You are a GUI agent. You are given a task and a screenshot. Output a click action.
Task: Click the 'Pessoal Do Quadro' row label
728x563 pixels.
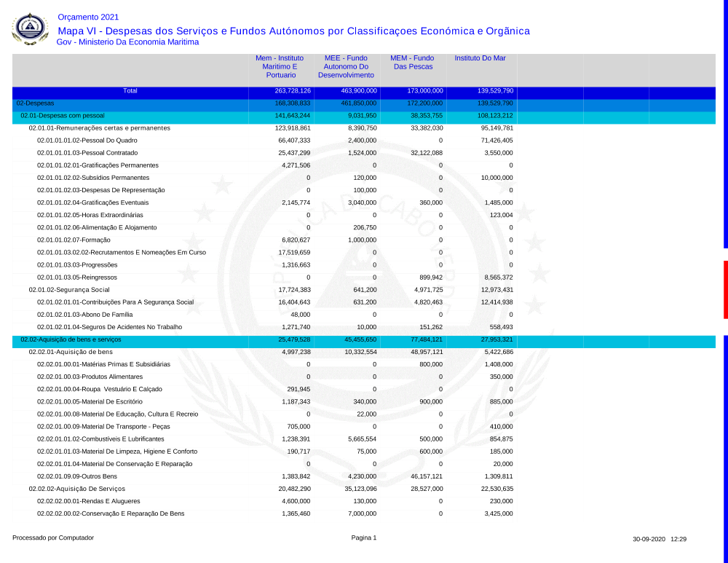click(x=98, y=141)
